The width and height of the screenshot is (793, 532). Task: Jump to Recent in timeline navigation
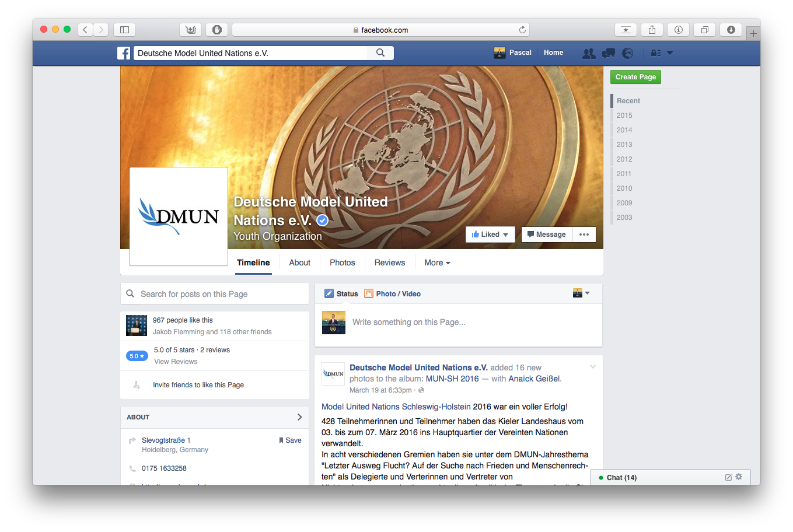(x=628, y=101)
